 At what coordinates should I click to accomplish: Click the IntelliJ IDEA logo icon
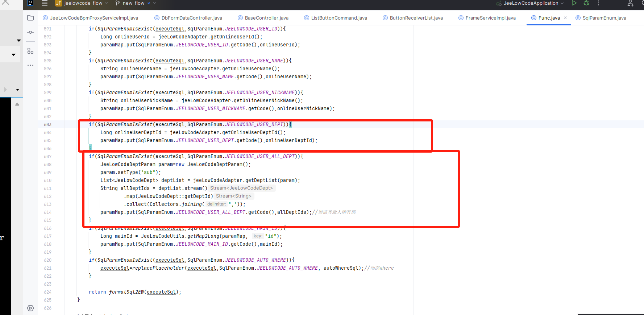tap(30, 3)
